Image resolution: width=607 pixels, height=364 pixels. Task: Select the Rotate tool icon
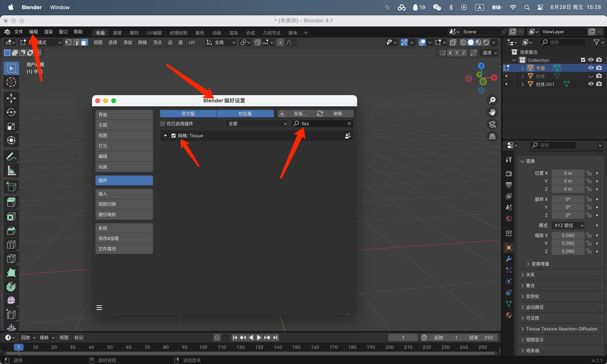(x=11, y=112)
